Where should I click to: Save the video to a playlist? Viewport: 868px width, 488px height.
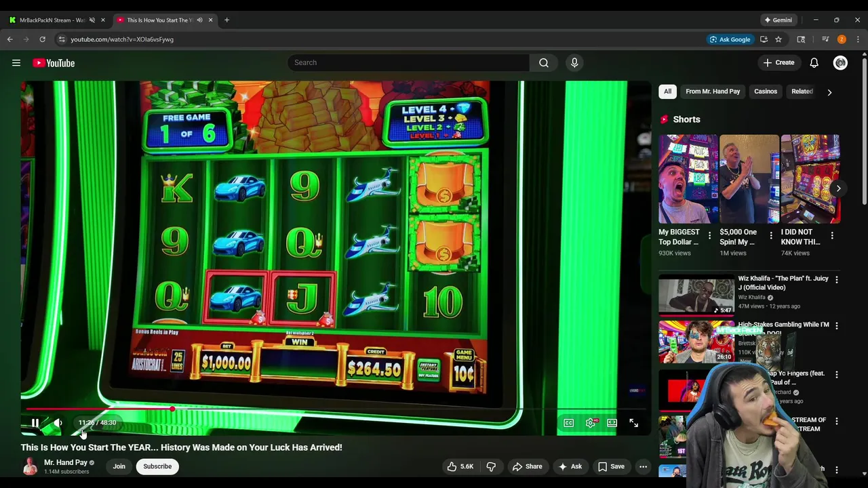pos(611,466)
